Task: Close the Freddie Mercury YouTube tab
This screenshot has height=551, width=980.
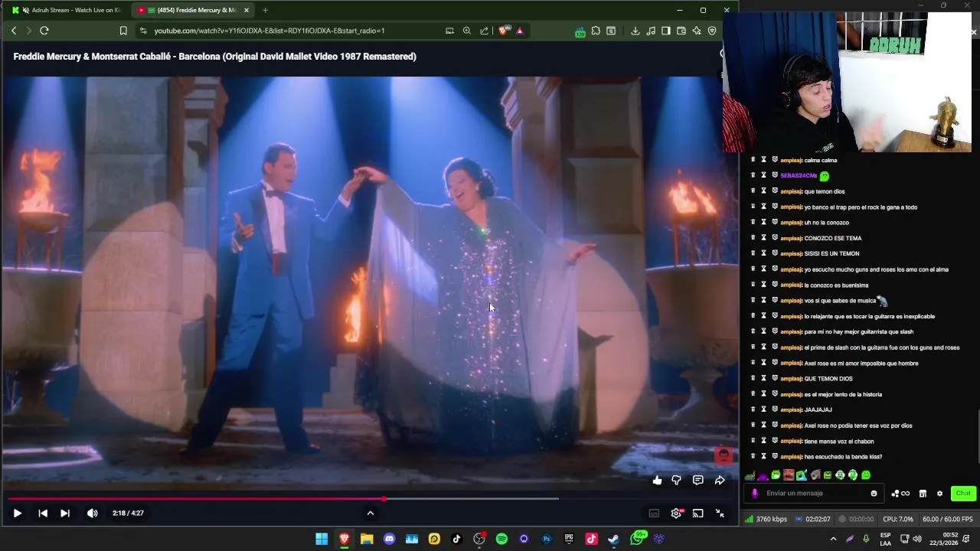Action: click(x=246, y=10)
